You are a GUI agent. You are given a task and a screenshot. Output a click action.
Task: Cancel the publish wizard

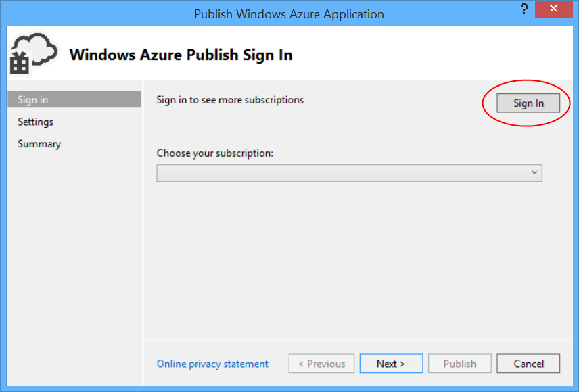528,363
